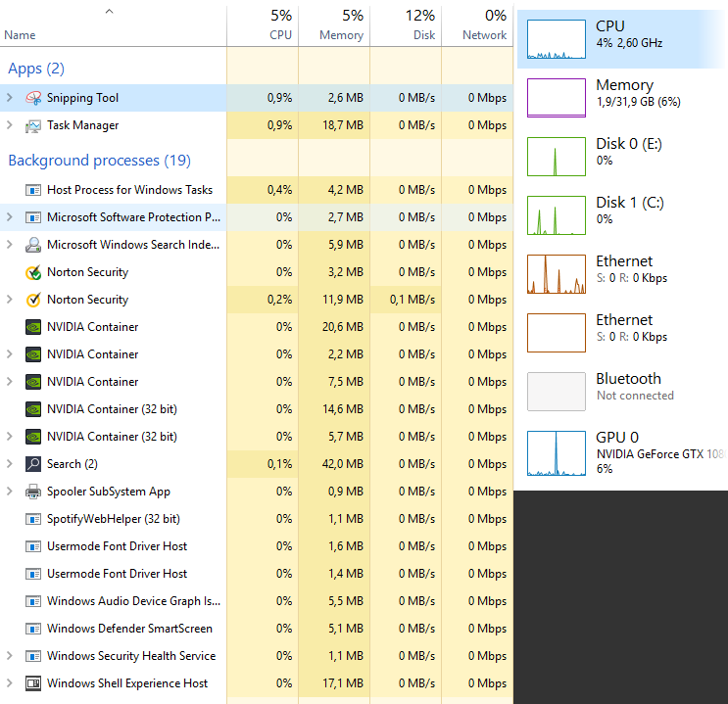
Task: Click the NVIDIA Container icon using 7,5 MB
Action: [x=33, y=382]
